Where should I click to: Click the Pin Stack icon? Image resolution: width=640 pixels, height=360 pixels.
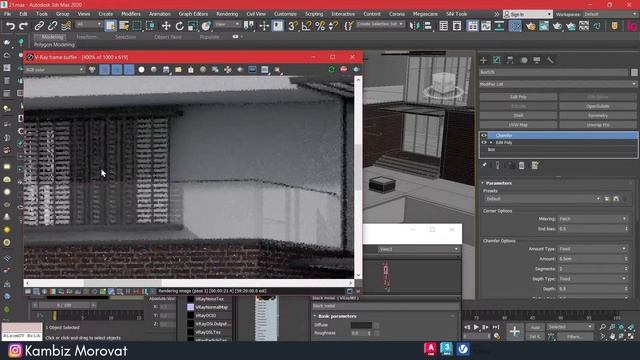(x=484, y=165)
